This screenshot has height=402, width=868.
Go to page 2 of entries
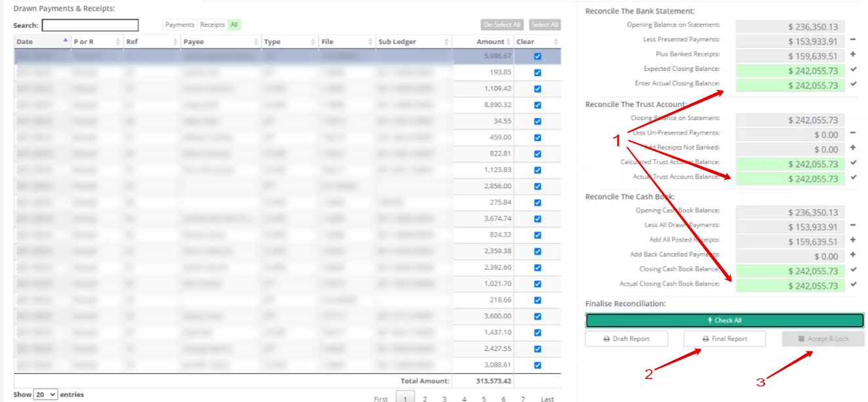click(424, 398)
